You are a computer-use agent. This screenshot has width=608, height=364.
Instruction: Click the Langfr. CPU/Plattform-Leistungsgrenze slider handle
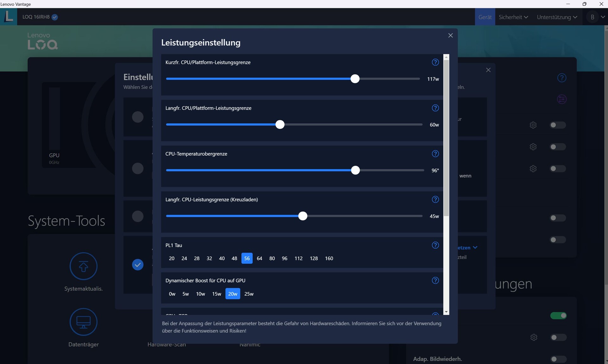(x=280, y=124)
